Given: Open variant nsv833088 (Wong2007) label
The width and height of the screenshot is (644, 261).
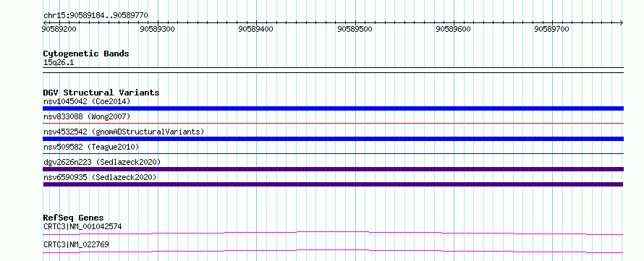Looking at the screenshot, I should [87, 116].
